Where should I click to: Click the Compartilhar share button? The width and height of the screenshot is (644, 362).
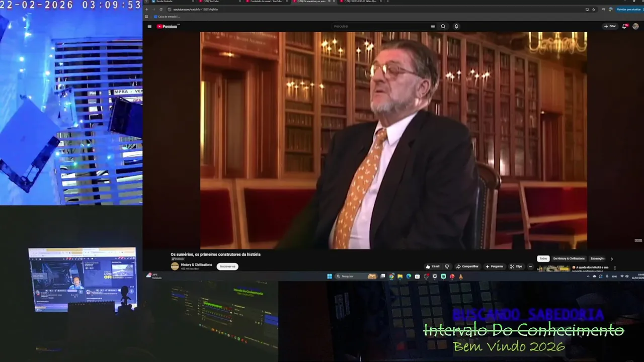pos(467,266)
